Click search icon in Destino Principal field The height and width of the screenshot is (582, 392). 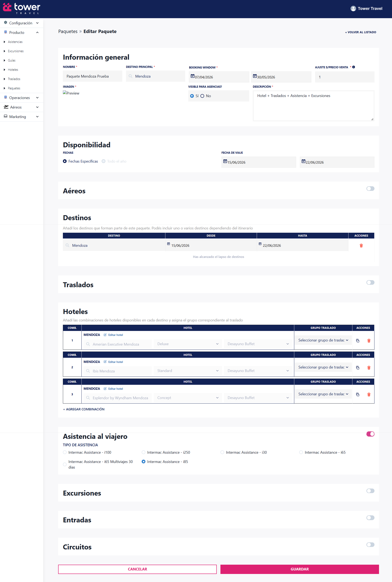pyautogui.click(x=131, y=76)
